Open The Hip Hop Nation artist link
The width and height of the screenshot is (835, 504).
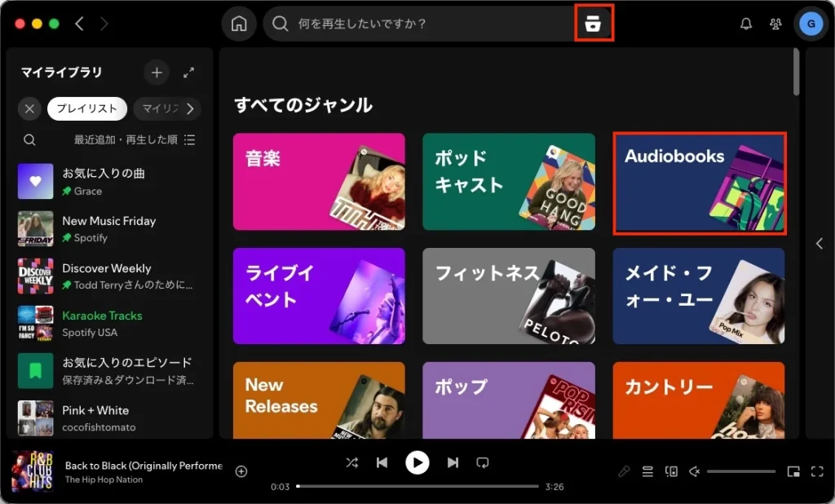tap(104, 480)
